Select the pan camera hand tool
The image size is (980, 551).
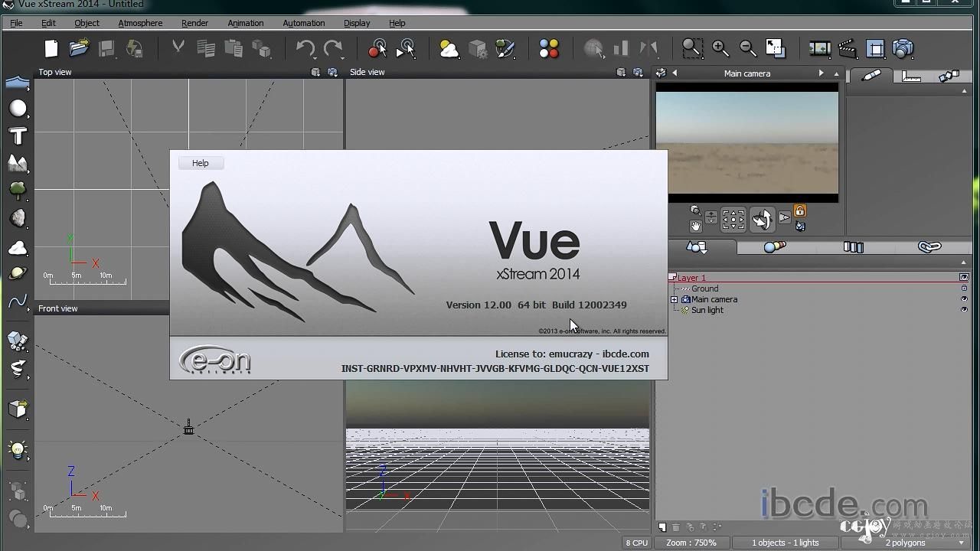(695, 227)
